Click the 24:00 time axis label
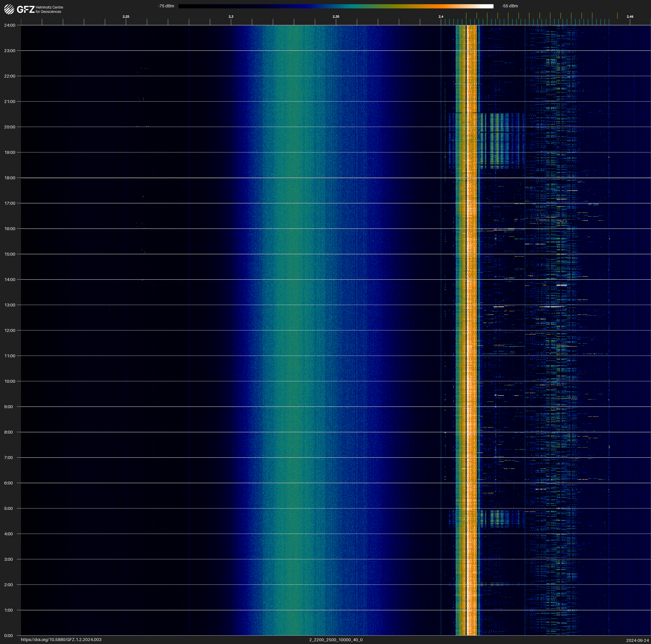 tap(10, 25)
